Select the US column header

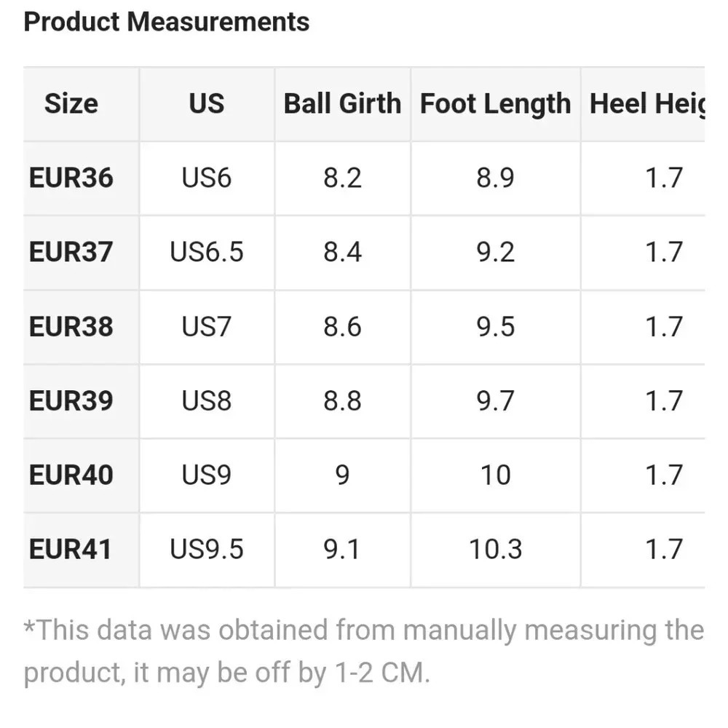(x=206, y=103)
